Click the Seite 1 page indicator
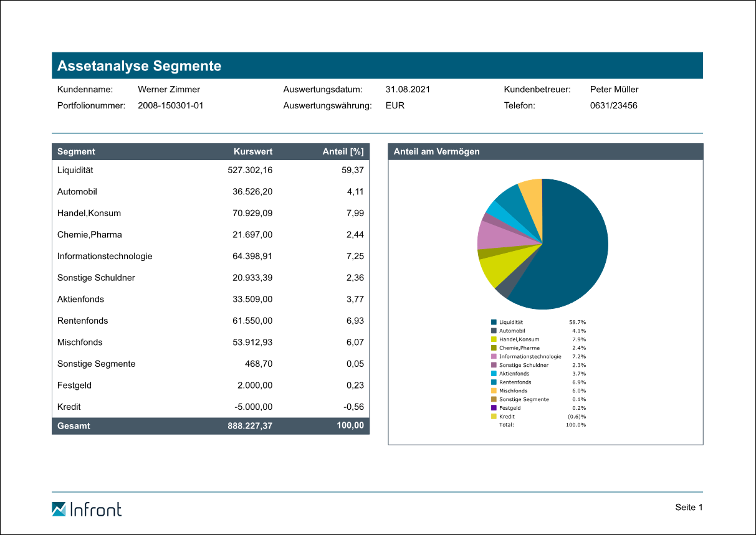The height and width of the screenshot is (535, 756). 689,508
